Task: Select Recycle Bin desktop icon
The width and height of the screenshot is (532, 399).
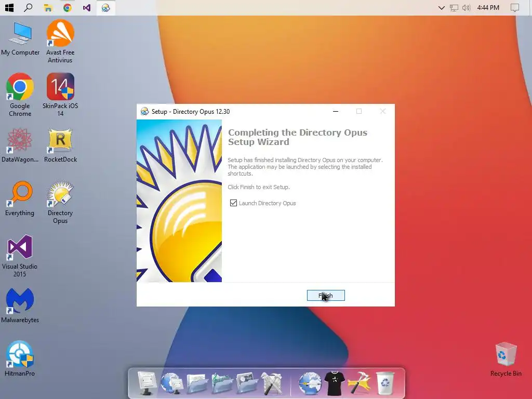Action: click(x=506, y=360)
